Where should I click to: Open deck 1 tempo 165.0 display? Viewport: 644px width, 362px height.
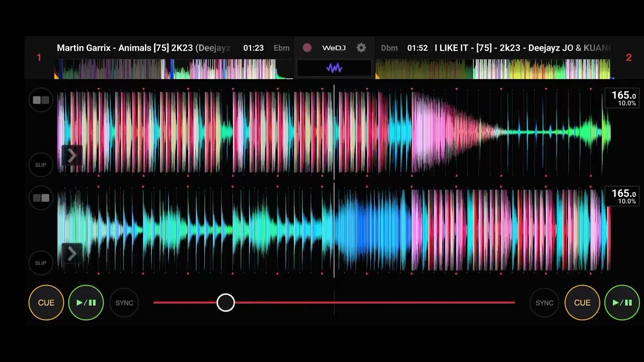[x=623, y=98]
